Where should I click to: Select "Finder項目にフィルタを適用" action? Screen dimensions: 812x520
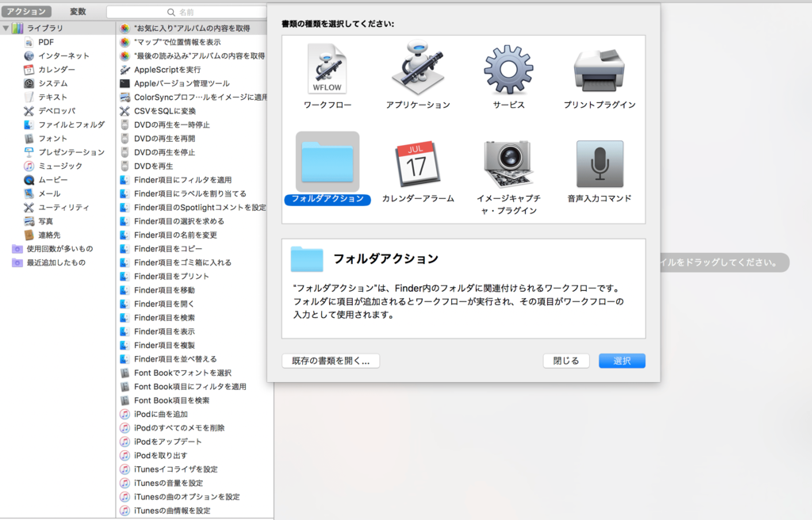point(182,180)
